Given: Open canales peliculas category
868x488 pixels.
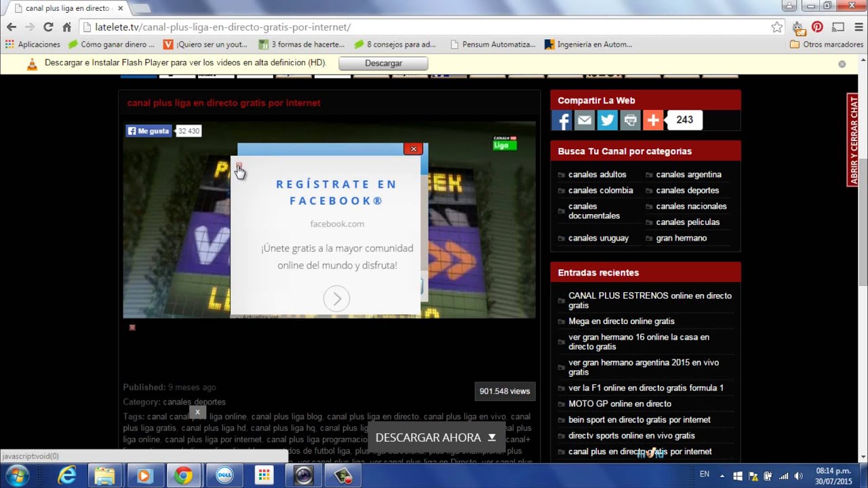Looking at the screenshot, I should pyautogui.click(x=688, y=222).
